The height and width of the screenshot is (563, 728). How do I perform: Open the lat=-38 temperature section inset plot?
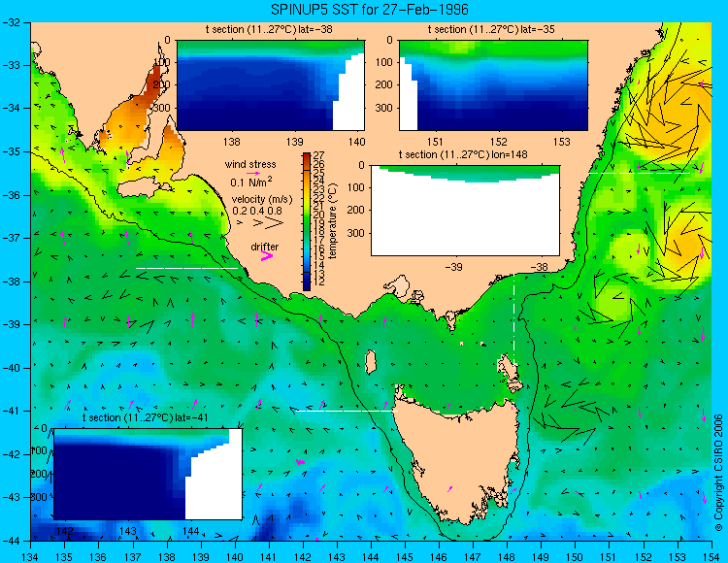pyautogui.click(x=271, y=85)
